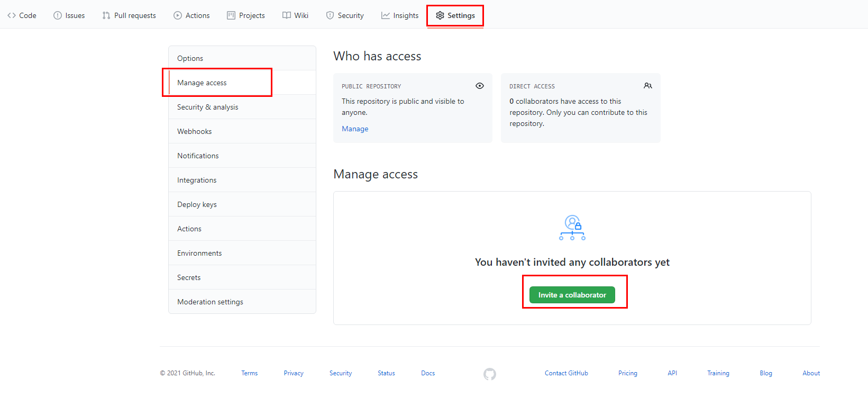Image resolution: width=868 pixels, height=397 pixels.
Task: Click the DIRECT ACCESS label
Action: pos(532,86)
